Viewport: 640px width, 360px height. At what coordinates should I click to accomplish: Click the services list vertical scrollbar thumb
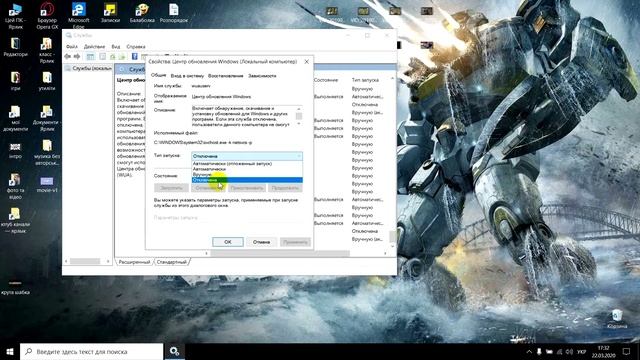click(x=392, y=236)
